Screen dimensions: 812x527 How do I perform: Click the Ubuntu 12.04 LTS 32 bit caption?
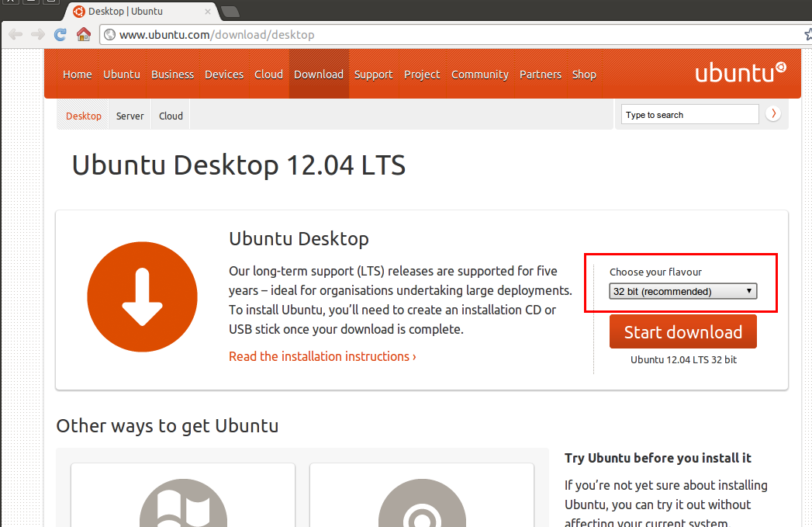(x=683, y=359)
